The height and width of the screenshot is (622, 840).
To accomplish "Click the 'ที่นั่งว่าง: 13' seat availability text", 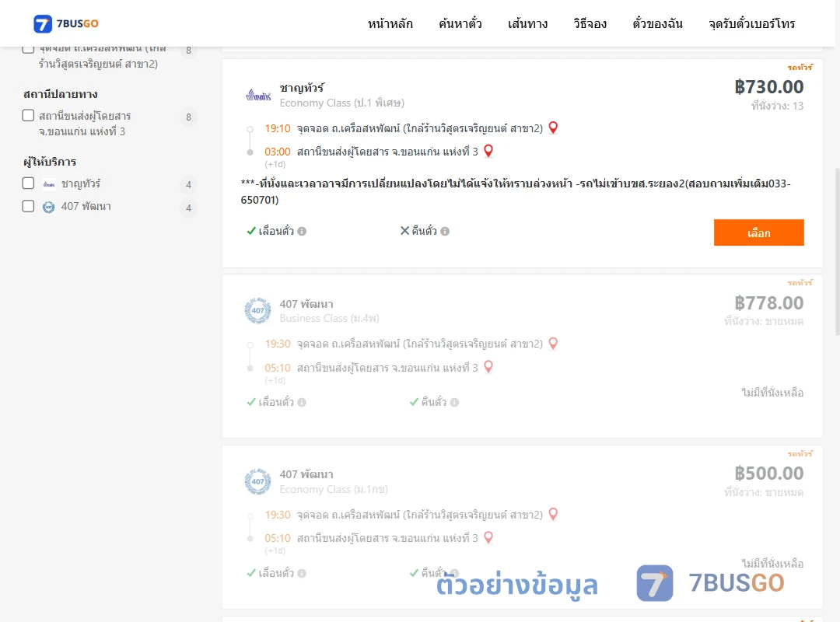I will (x=777, y=106).
